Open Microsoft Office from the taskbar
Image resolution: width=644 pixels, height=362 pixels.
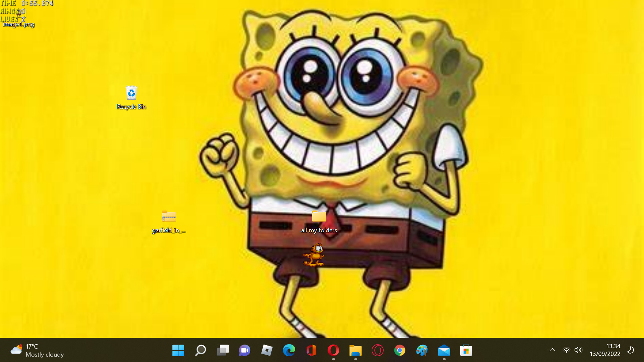coord(311,351)
